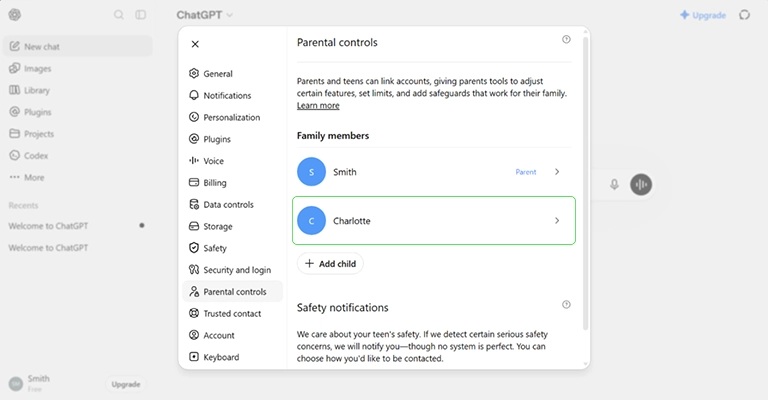This screenshot has height=400, width=768.
Task: Click the Charlotte family member name
Action: [352, 221]
